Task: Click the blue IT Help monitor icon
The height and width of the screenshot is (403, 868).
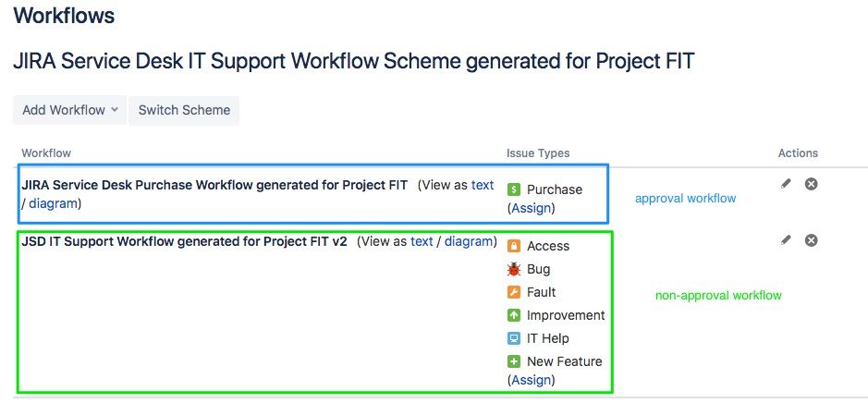Action: tap(514, 338)
